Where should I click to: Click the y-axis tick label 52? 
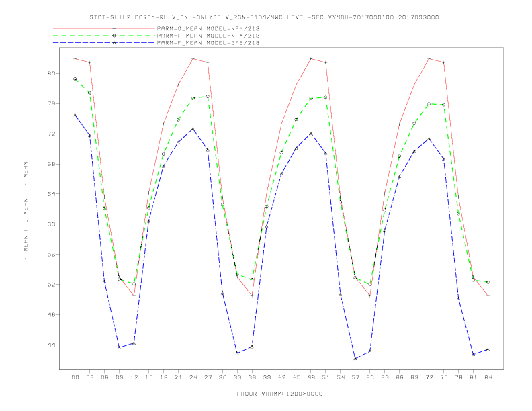51,284
